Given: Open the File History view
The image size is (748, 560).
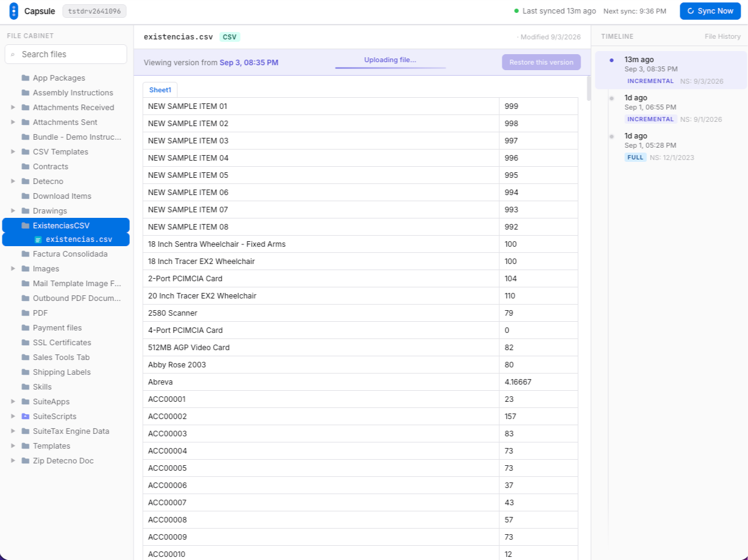Looking at the screenshot, I should (723, 37).
